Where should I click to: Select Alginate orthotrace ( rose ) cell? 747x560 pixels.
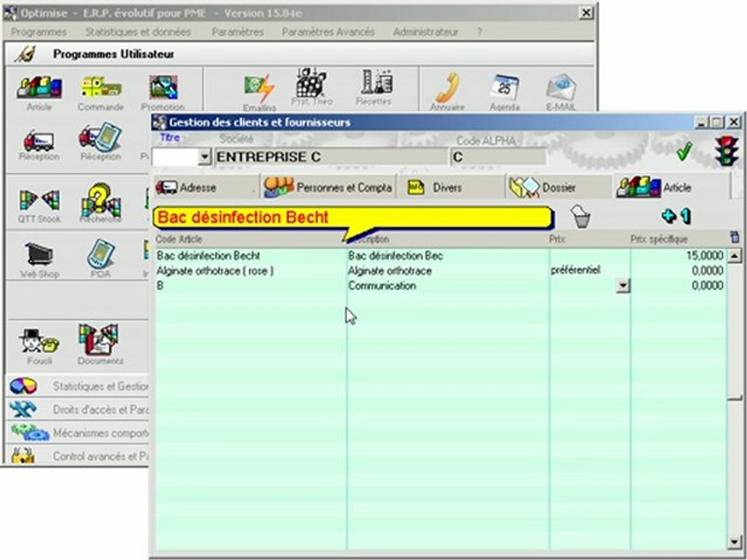coord(251,271)
